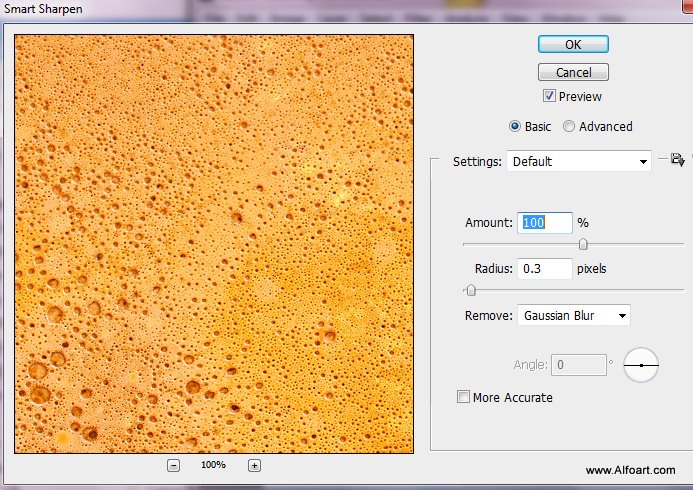Toggle the Preview checkbox
The height and width of the screenshot is (490, 693).
[x=549, y=96]
